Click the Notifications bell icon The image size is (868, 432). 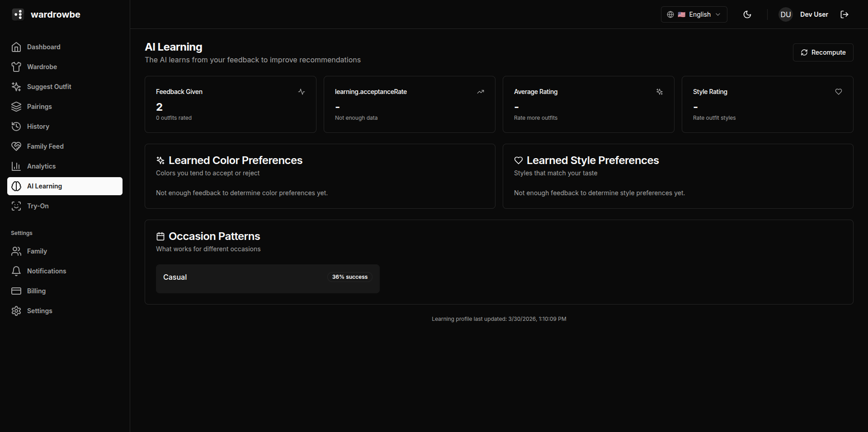[x=16, y=271]
